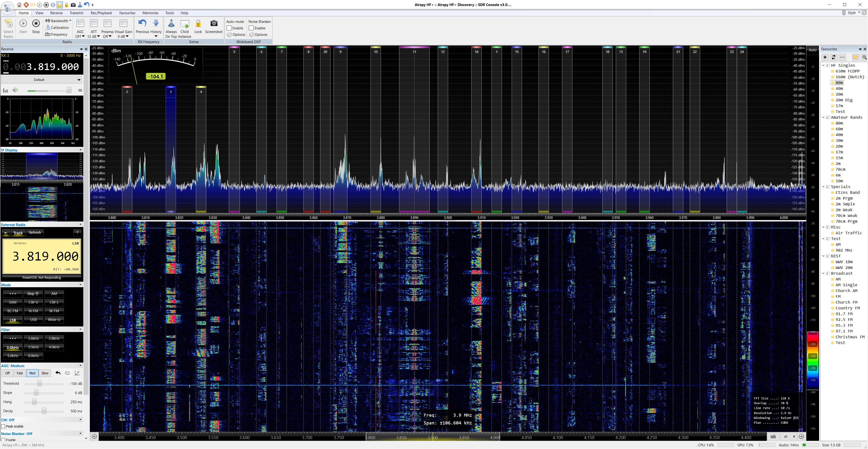
Task: Click the x5 zoom button
Action: [x=786, y=436]
